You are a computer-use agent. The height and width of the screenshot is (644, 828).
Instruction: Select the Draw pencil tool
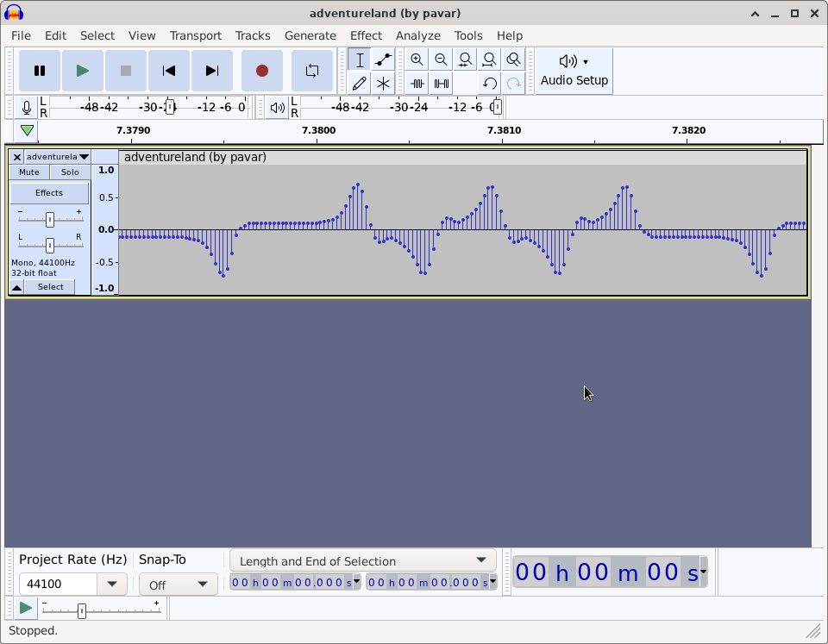coord(359,84)
